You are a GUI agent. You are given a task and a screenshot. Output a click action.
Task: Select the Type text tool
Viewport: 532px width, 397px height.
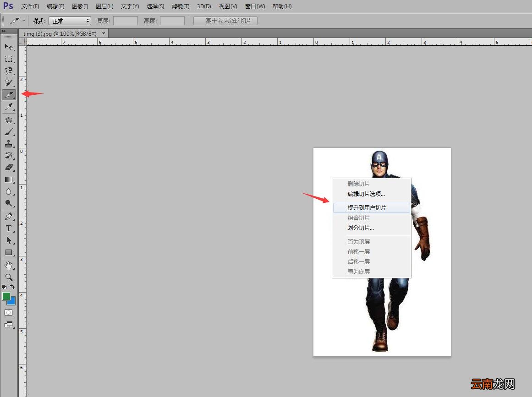click(x=9, y=228)
